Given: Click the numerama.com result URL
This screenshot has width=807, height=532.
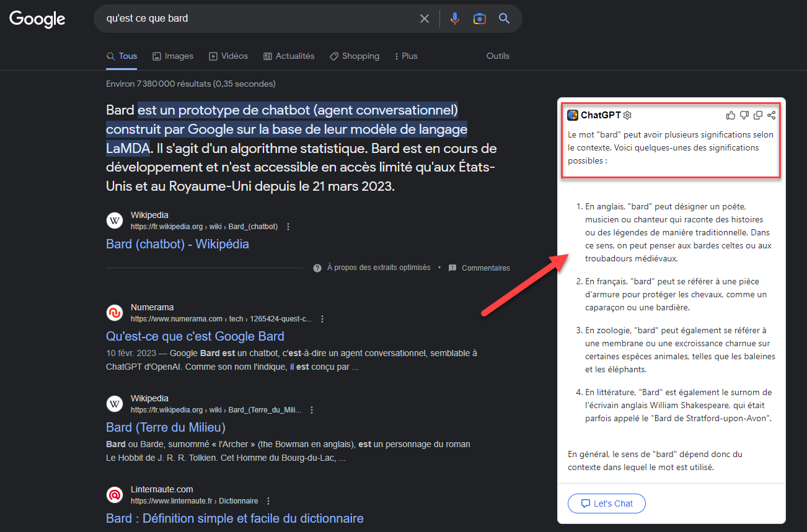Looking at the screenshot, I should [x=221, y=319].
